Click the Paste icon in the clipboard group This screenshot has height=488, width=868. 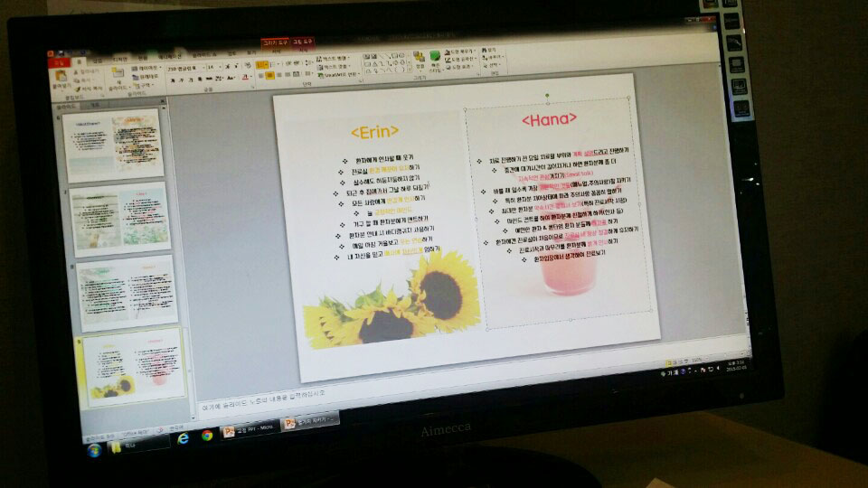point(61,77)
